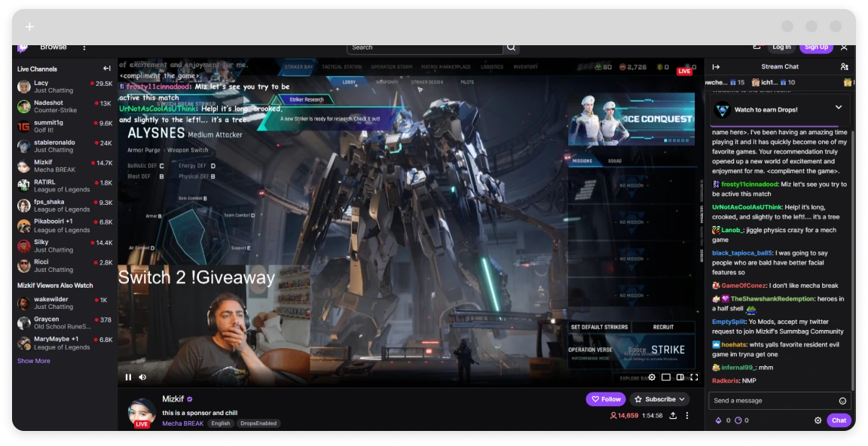Click the Follow button

[606, 399]
